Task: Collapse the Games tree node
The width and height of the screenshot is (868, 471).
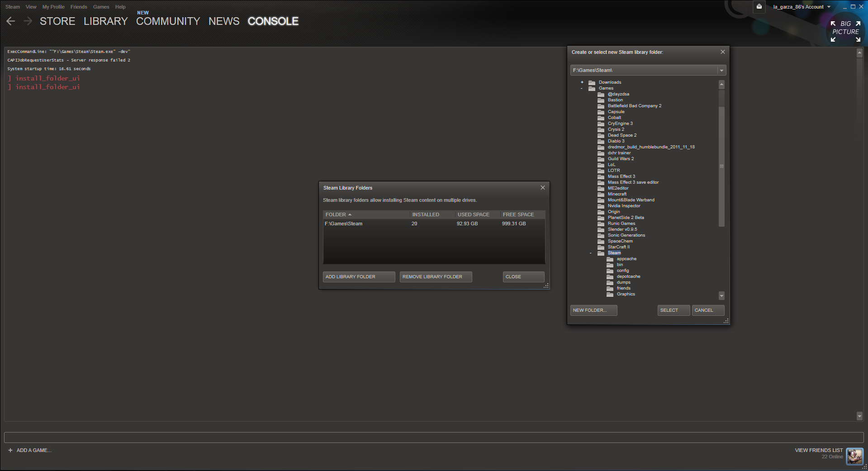Action: click(582, 88)
